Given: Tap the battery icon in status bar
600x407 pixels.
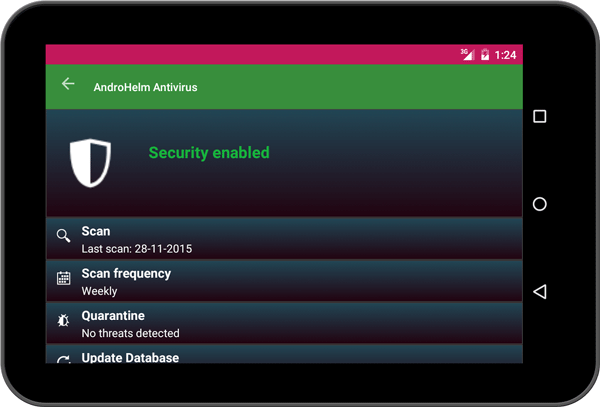Looking at the screenshot, I should [485, 55].
